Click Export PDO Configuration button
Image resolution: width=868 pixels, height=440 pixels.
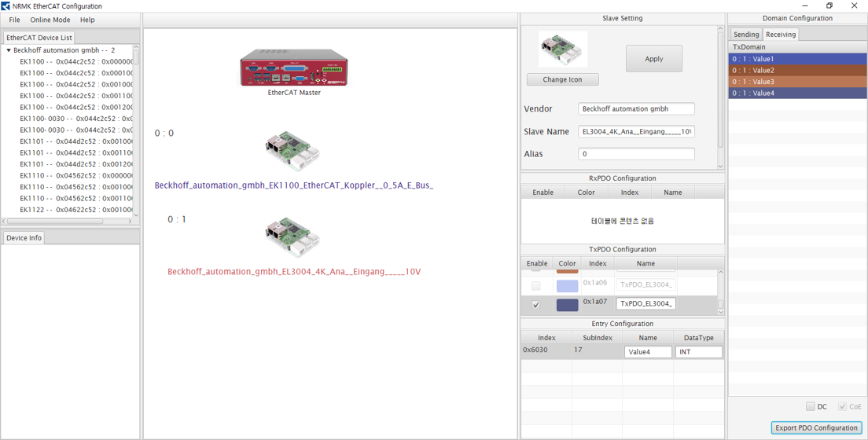(817, 428)
